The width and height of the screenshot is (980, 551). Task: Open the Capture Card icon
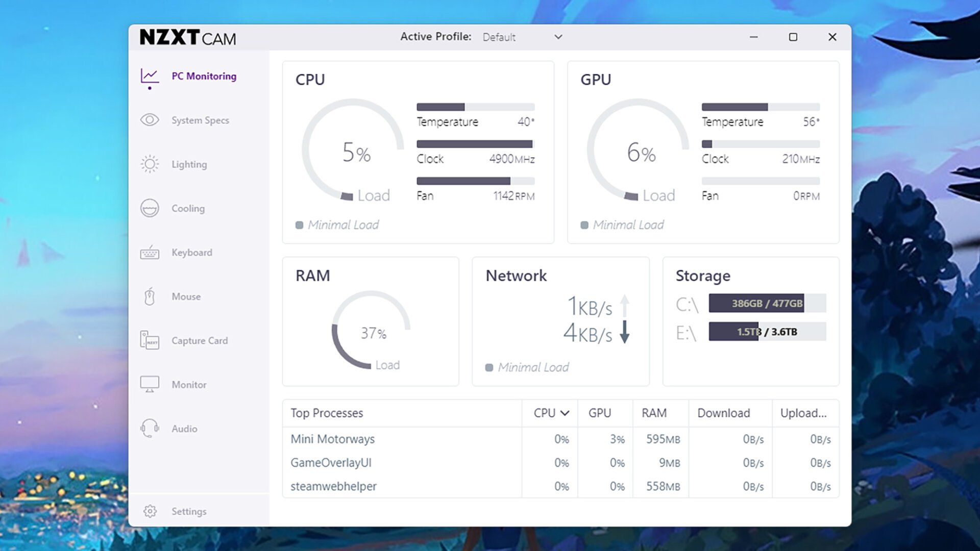[150, 340]
